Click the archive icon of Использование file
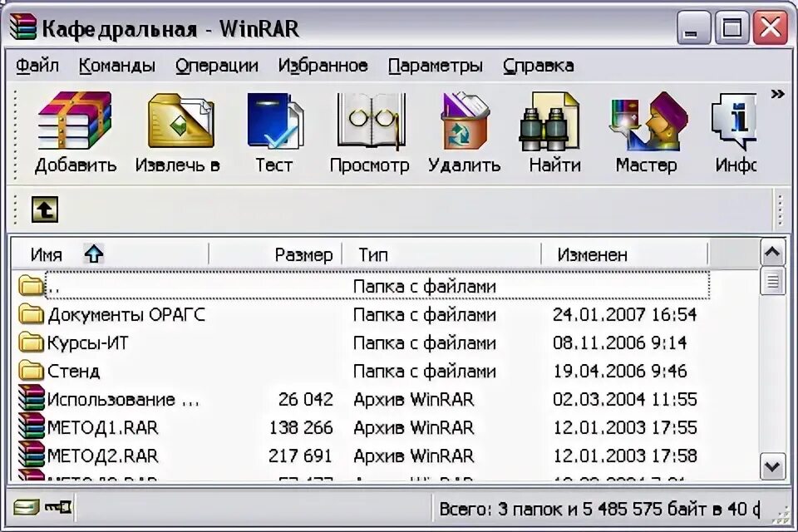The image size is (798, 532). tap(32, 399)
